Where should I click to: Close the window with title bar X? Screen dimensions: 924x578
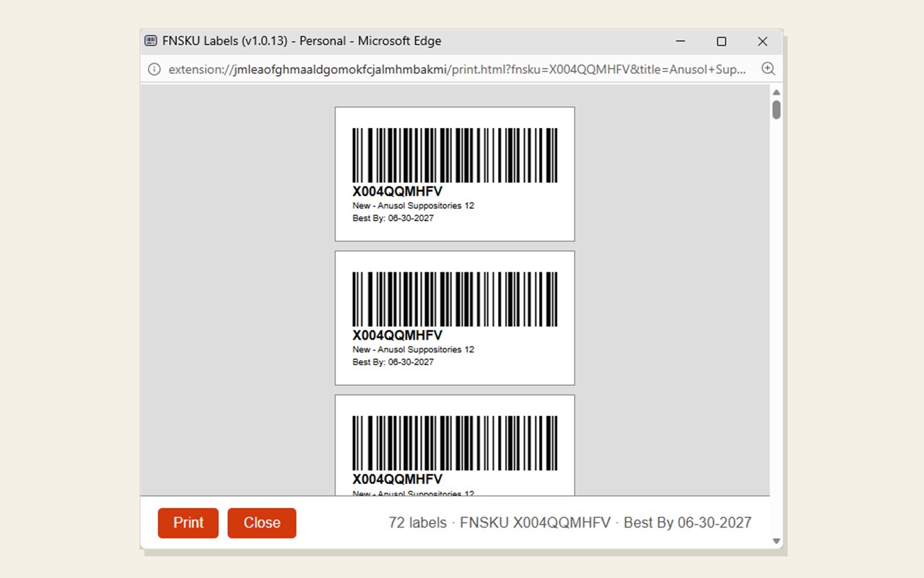762,41
